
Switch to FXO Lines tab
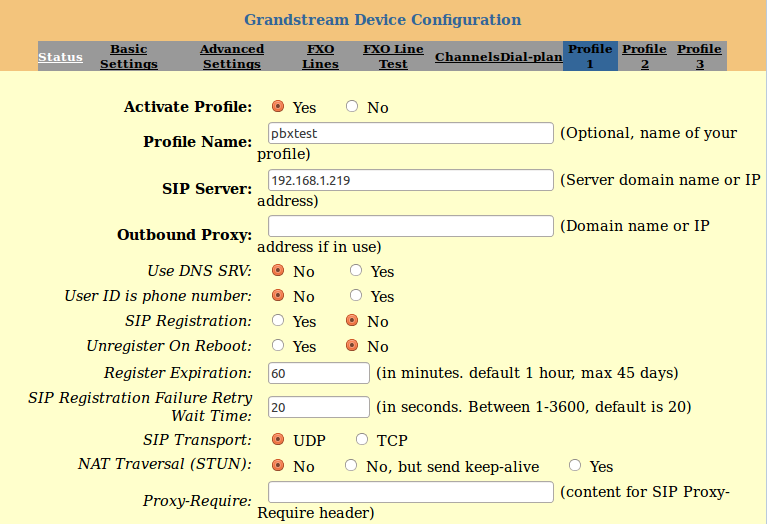(320, 56)
